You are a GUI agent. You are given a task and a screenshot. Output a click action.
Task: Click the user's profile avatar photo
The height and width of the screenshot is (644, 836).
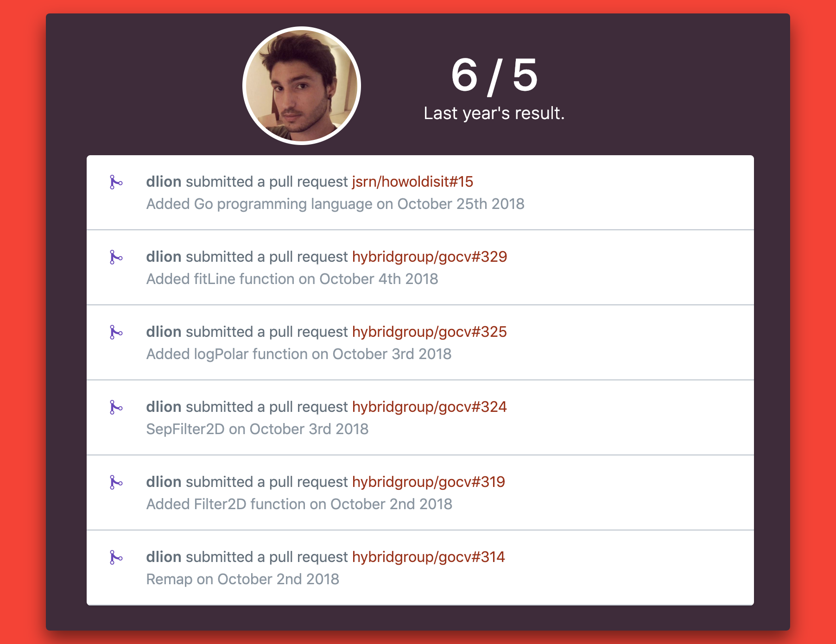pos(302,86)
